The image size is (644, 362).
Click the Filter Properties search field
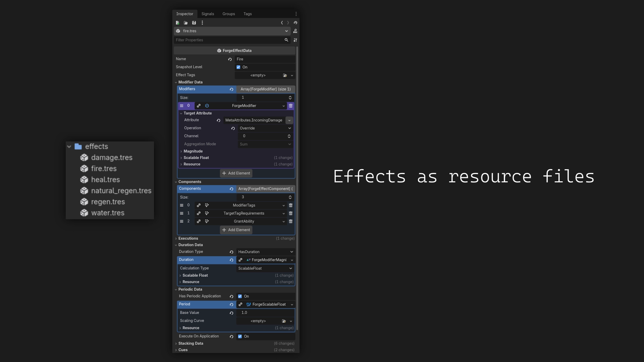[232, 40]
